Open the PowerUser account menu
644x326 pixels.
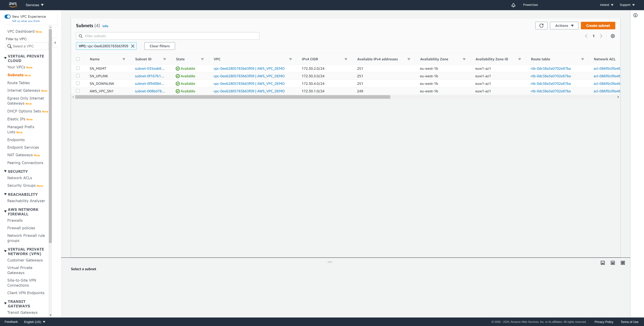[531, 5]
